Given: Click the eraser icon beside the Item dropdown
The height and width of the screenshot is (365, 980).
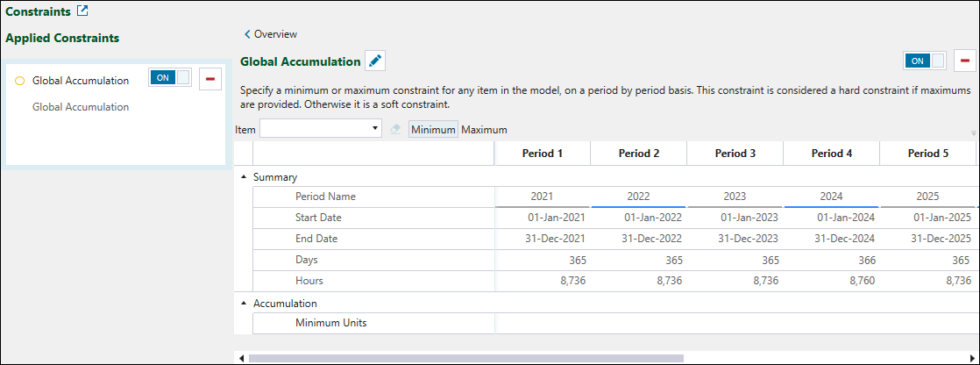Looking at the screenshot, I should 395,129.
